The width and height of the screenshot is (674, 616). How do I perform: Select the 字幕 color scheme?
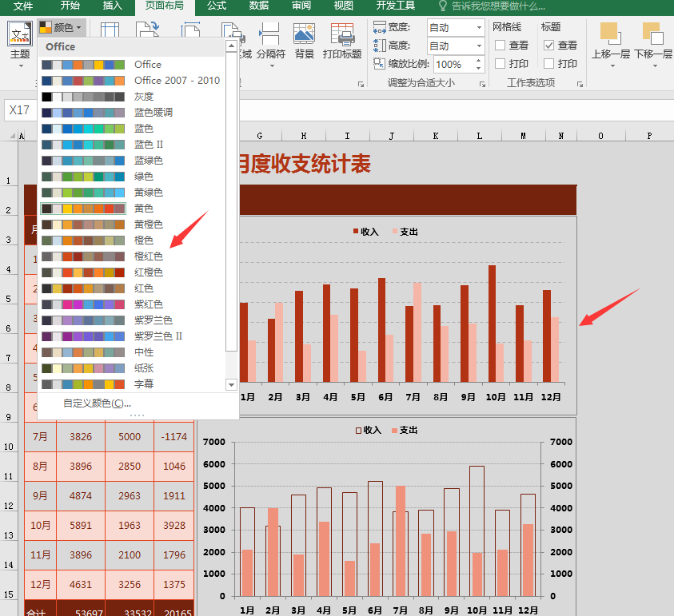click(132, 384)
